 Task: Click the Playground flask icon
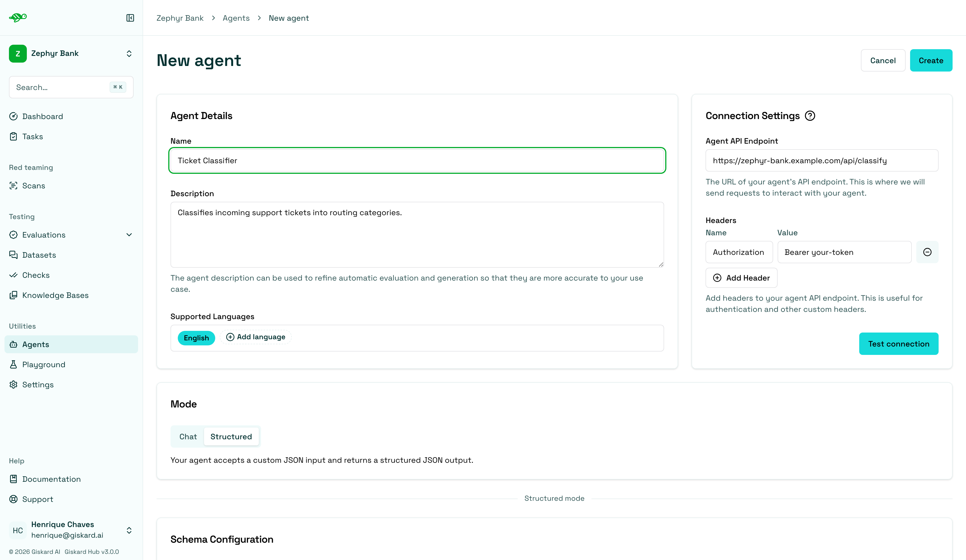[x=13, y=364]
